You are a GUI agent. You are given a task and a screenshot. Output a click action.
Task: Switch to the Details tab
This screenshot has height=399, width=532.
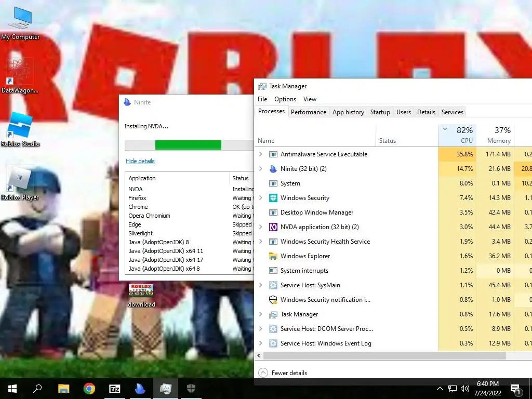426,112
